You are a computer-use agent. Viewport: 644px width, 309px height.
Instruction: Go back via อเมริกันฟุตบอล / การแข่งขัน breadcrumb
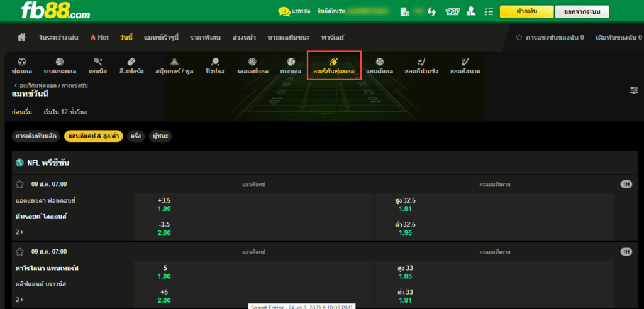point(50,86)
